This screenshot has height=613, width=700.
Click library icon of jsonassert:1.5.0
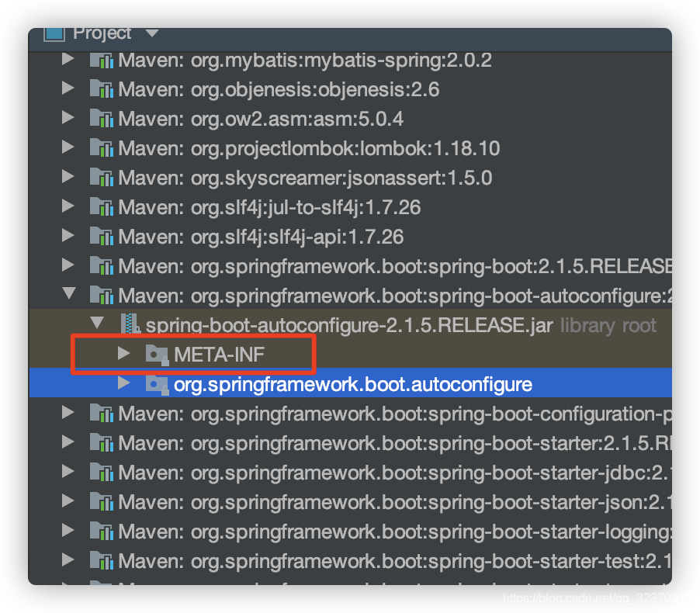[102, 178]
